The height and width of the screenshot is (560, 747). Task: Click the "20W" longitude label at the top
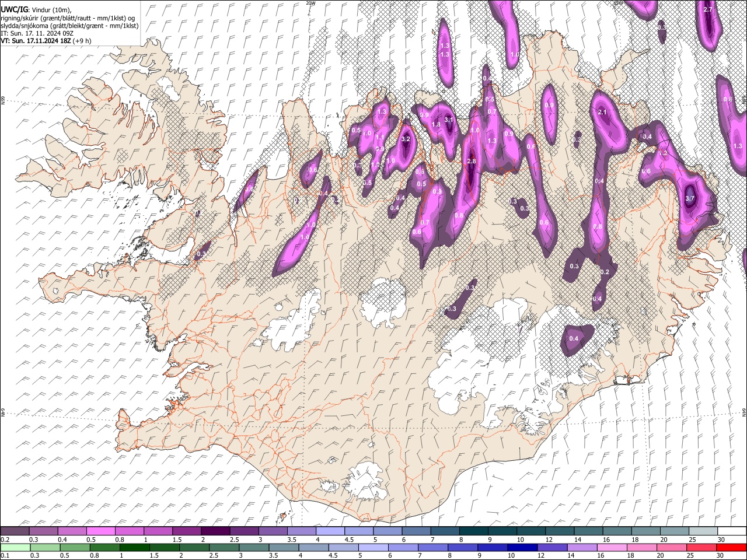pos(310,3)
